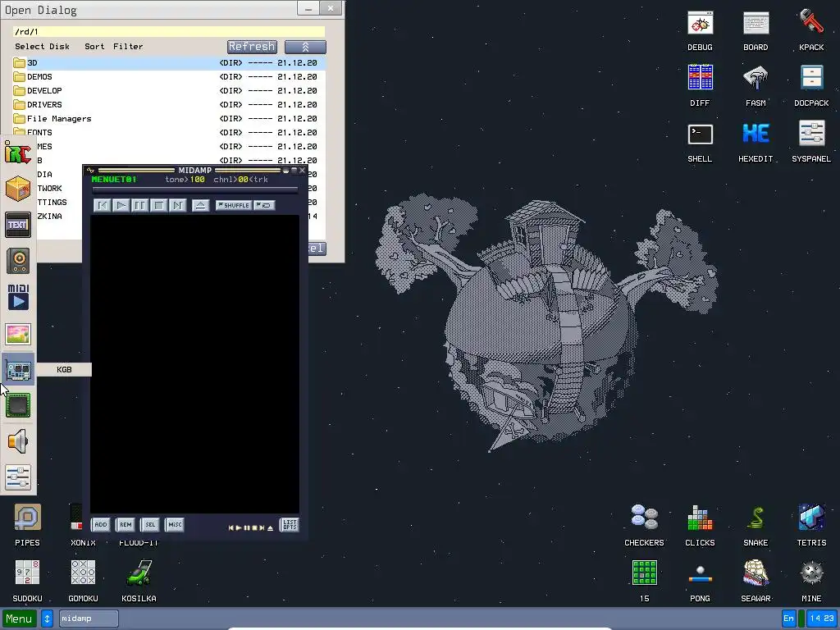840x630 pixels.
Task: Launch MINE game icon
Action: (811, 581)
